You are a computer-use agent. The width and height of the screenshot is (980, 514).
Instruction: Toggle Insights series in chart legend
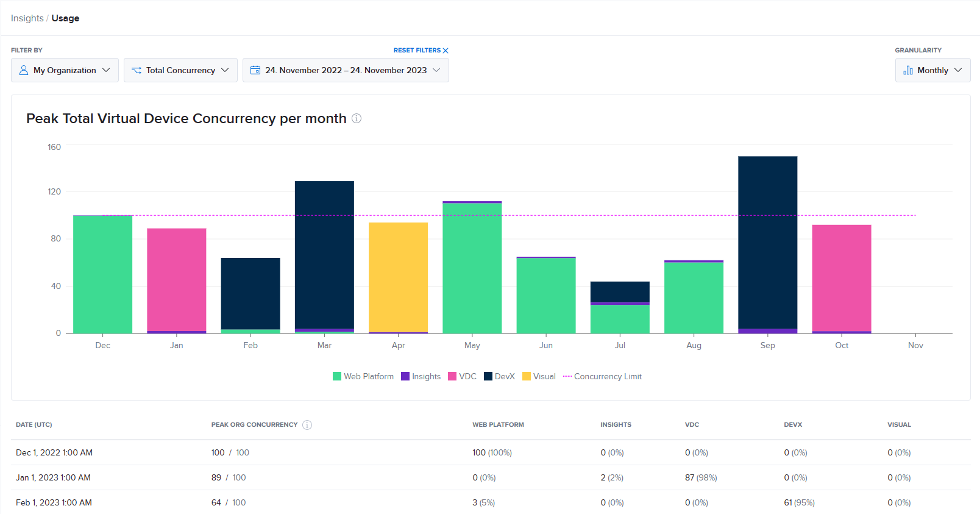(x=421, y=376)
